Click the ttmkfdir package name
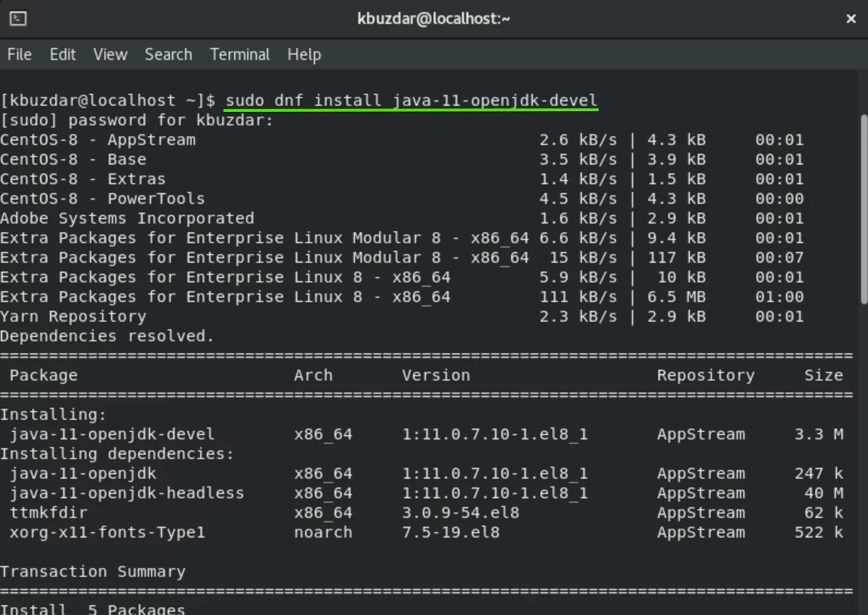Image resolution: width=868 pixels, height=615 pixels. 49,512
